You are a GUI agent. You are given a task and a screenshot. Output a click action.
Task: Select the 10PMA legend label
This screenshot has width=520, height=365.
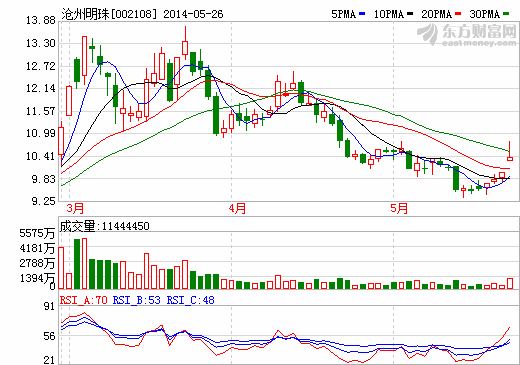tap(389, 14)
